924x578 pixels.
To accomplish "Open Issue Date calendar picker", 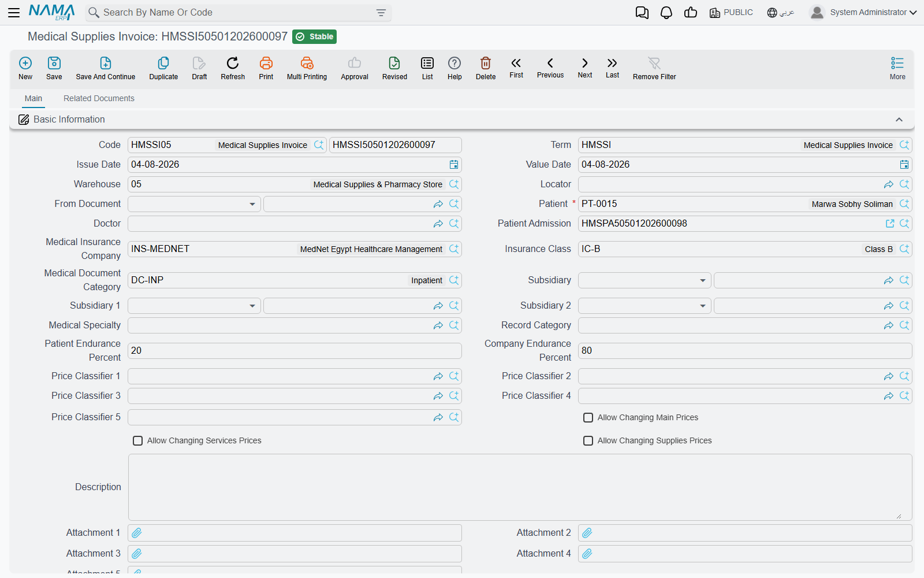I will (454, 165).
